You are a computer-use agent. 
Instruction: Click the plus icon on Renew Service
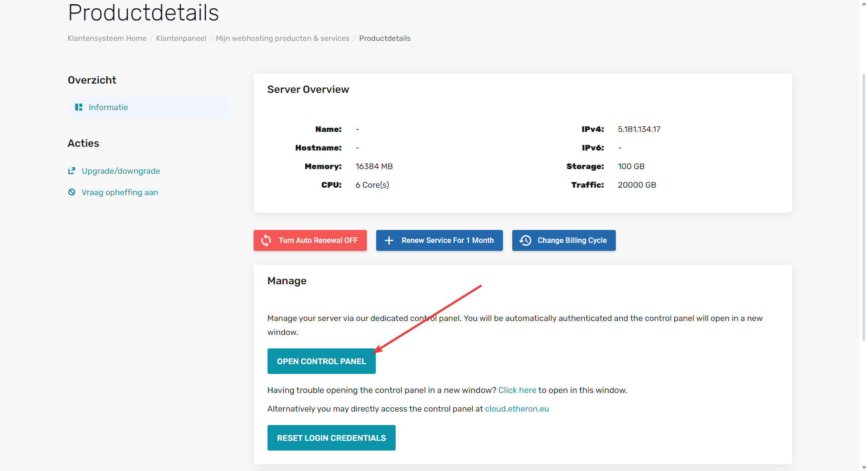[x=389, y=241]
